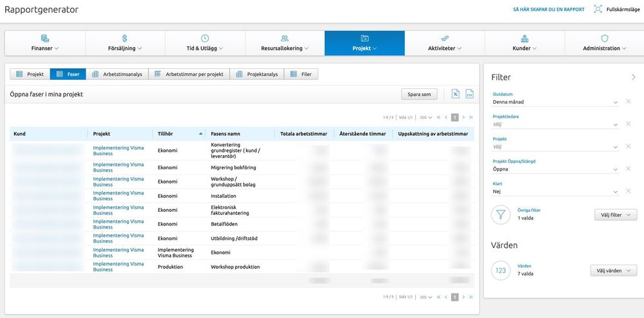
Task: Open the Arbetstimmar per projekt tab
Action: click(x=189, y=74)
